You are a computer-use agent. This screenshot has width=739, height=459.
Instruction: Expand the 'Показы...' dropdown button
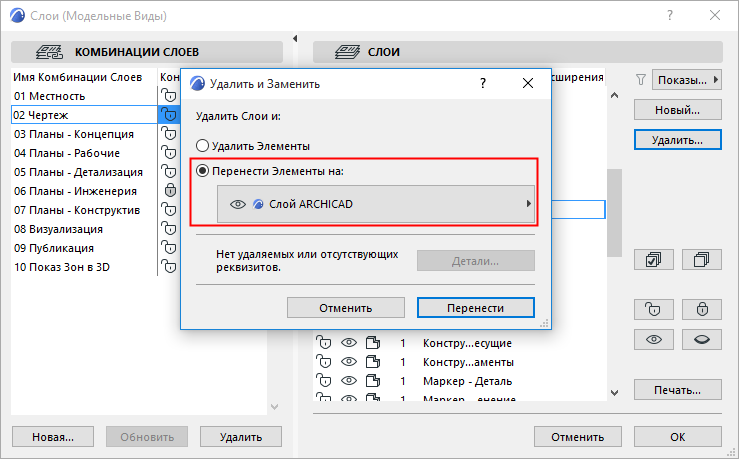tap(686, 78)
